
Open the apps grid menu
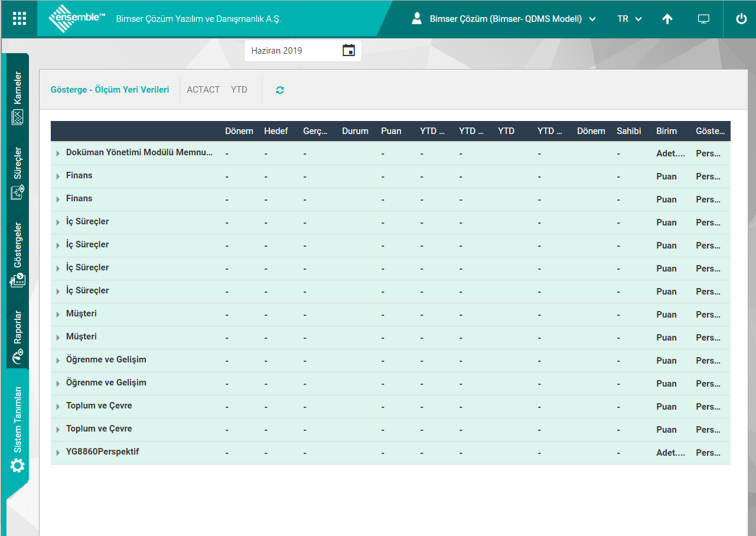click(19, 18)
